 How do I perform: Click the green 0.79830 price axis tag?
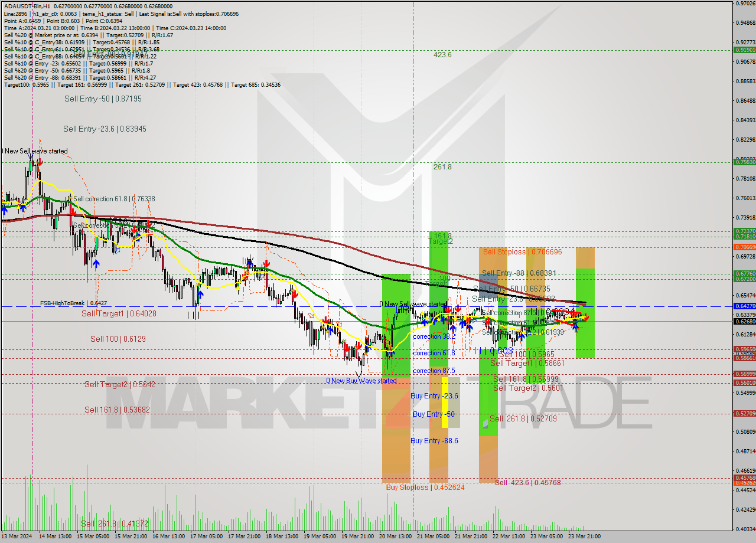pos(744,162)
